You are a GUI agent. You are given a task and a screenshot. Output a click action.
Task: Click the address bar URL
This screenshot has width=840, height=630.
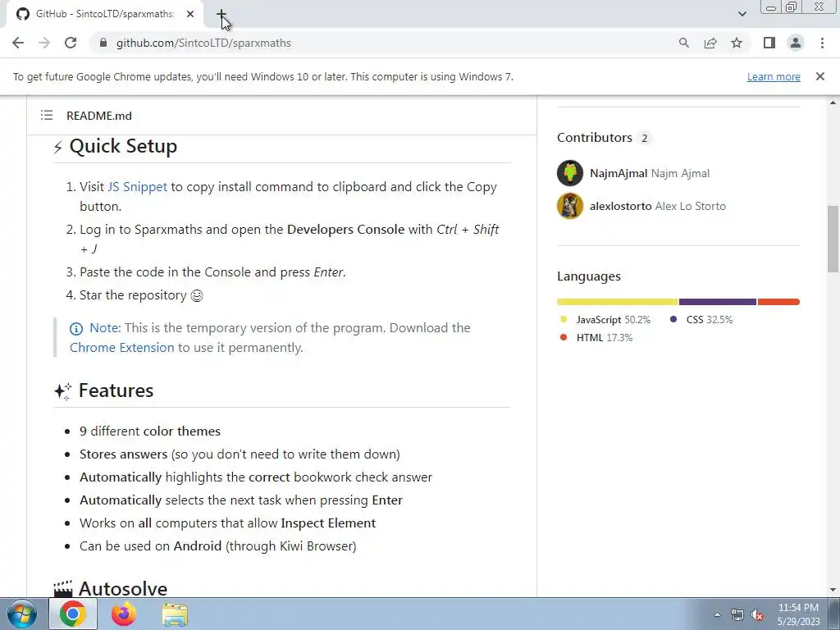tap(203, 43)
